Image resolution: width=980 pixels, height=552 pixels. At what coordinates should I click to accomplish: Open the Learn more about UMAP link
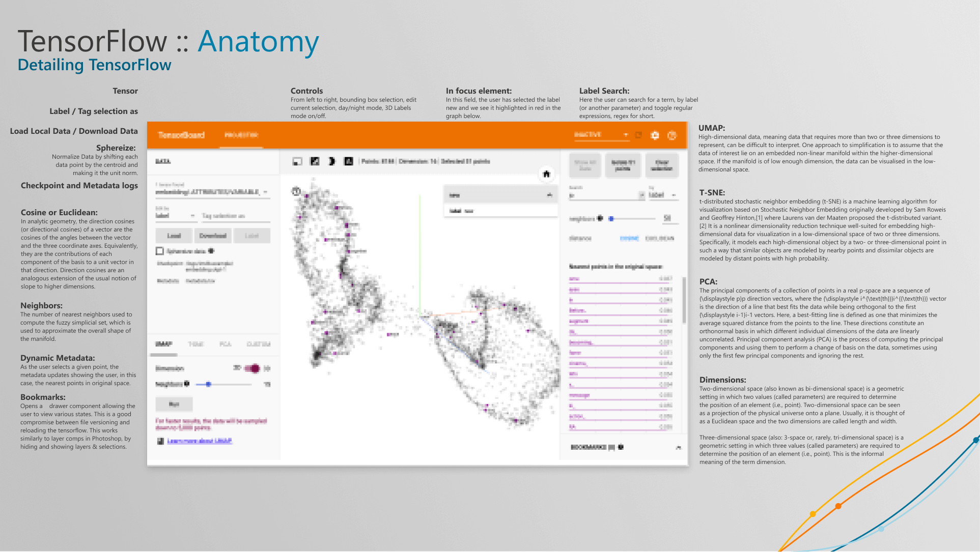pos(200,441)
